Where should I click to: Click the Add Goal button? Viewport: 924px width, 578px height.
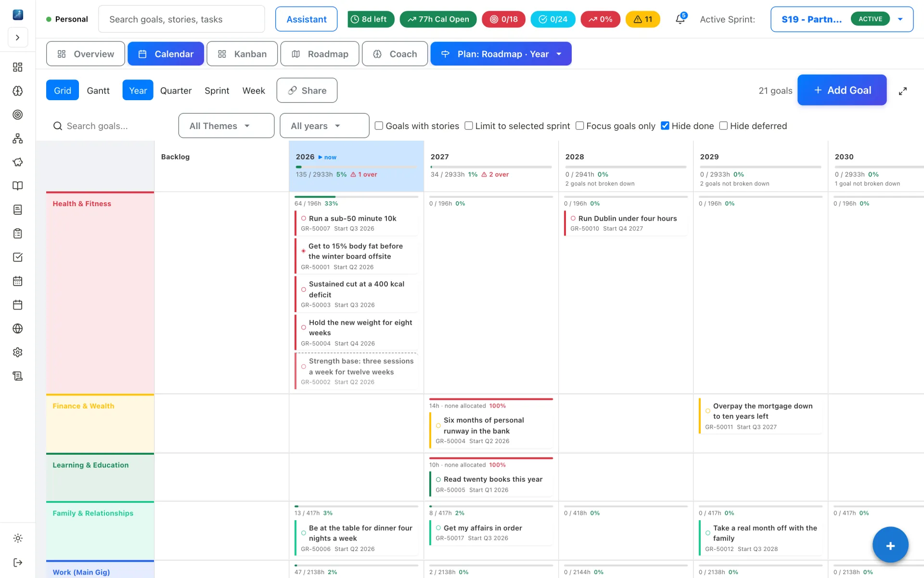coord(842,90)
